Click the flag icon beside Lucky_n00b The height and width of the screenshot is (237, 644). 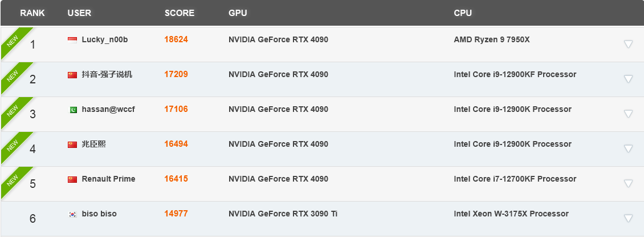coord(72,40)
